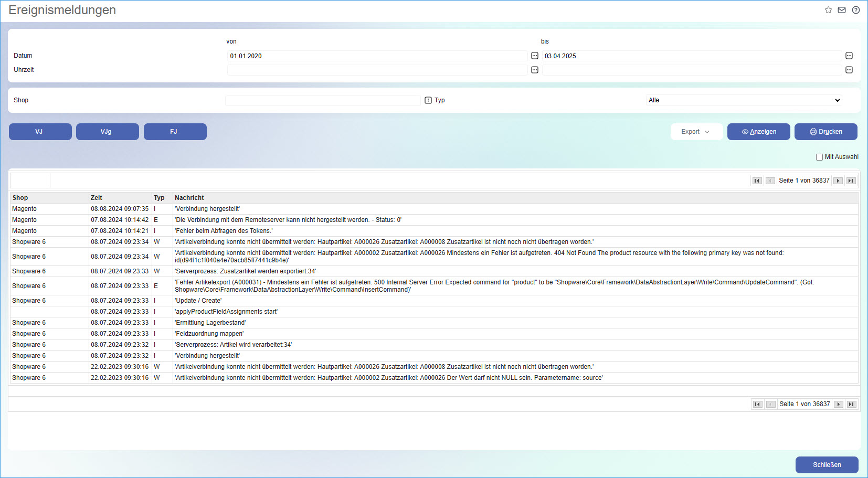Open date picker for bis date
Viewport: 868px width, 478px height.
(849, 56)
